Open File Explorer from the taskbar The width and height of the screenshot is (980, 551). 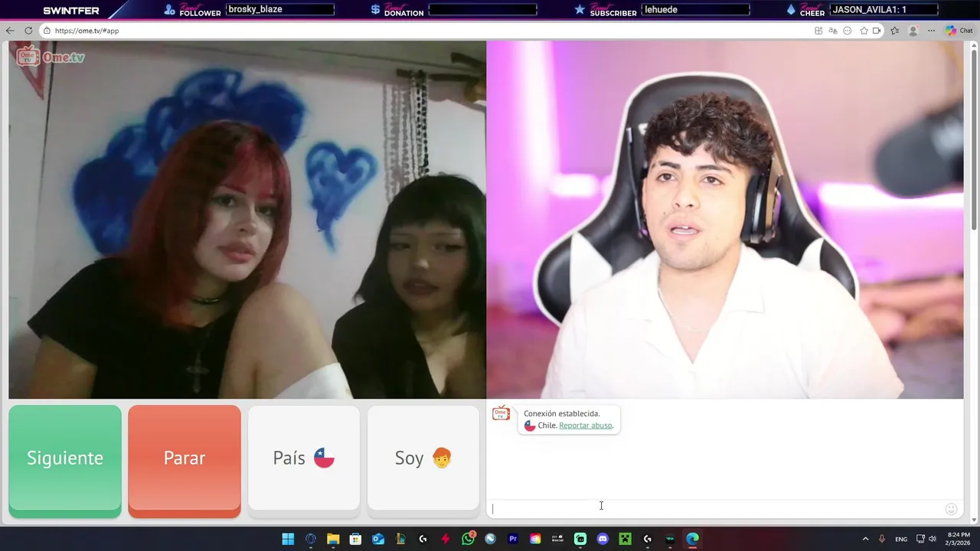pyautogui.click(x=333, y=539)
